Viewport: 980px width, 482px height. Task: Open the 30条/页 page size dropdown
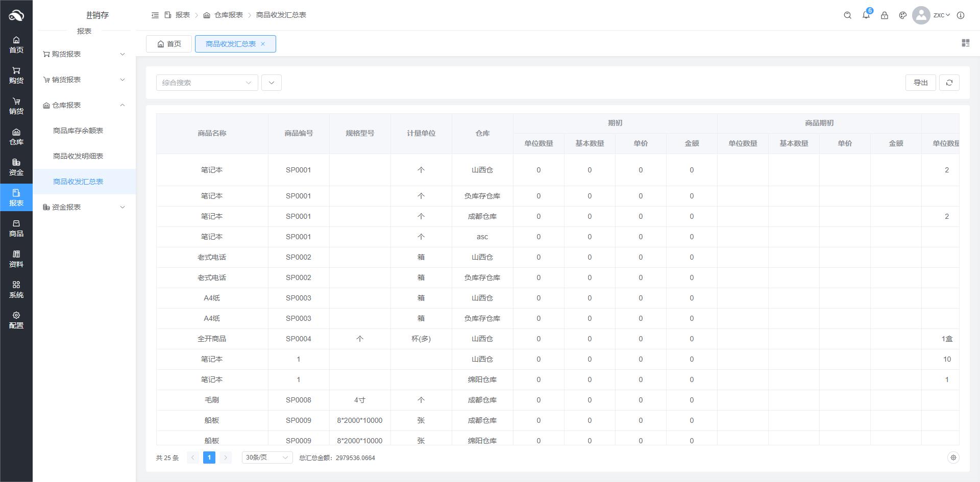267,458
